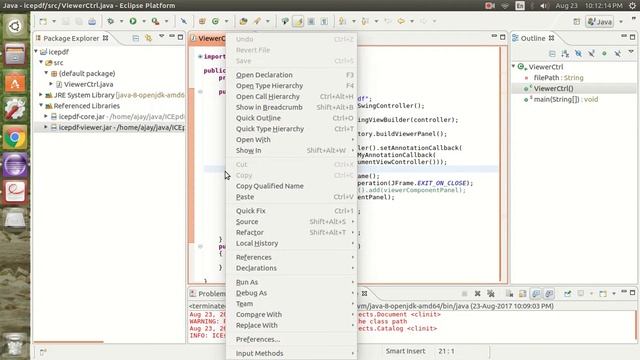Switch to the Package Explorer tab
The image size is (640, 360).
71,38
